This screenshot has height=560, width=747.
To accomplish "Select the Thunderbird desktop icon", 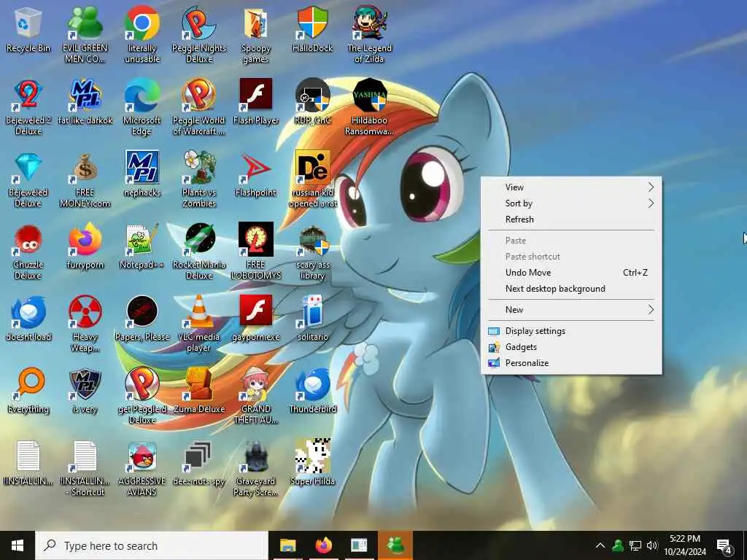I will [x=312, y=391].
